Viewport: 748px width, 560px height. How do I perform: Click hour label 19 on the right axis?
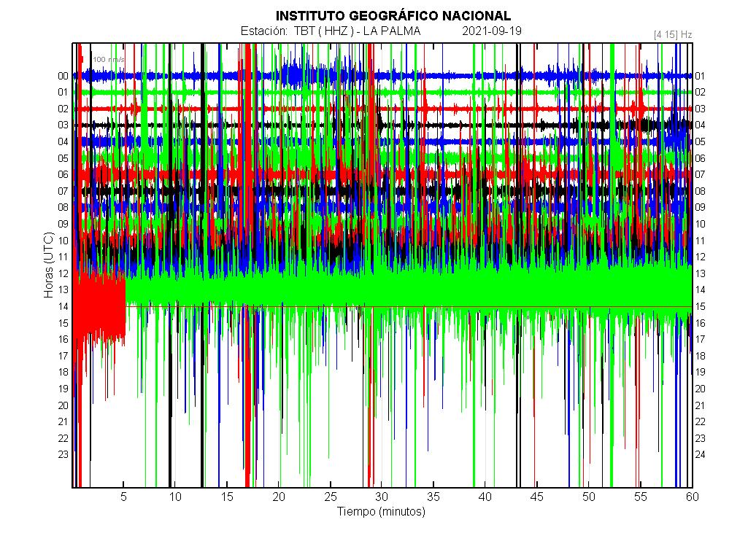click(700, 372)
